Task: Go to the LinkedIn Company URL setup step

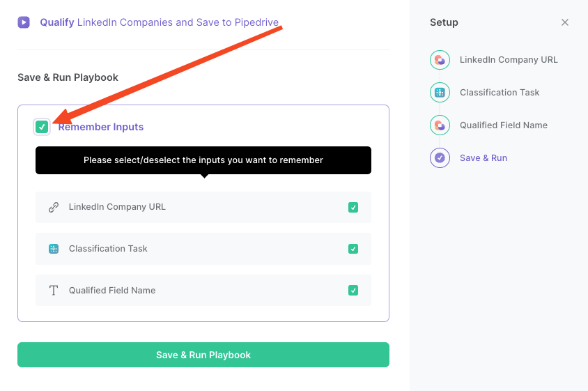Action: coord(509,60)
